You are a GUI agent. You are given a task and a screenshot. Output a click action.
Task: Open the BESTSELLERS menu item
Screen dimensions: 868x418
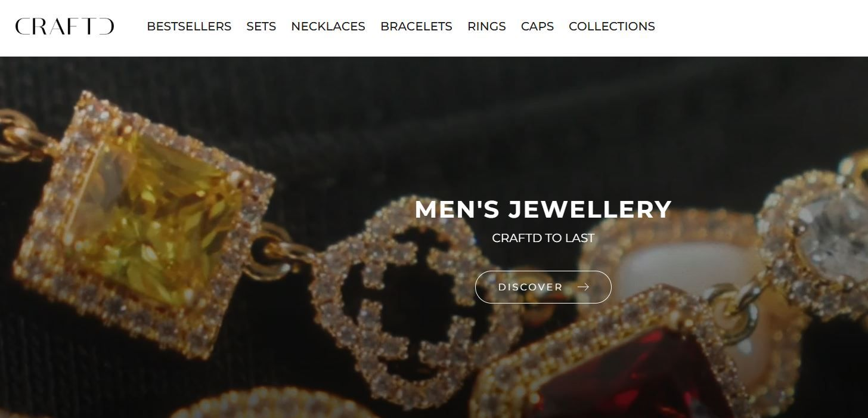[189, 26]
